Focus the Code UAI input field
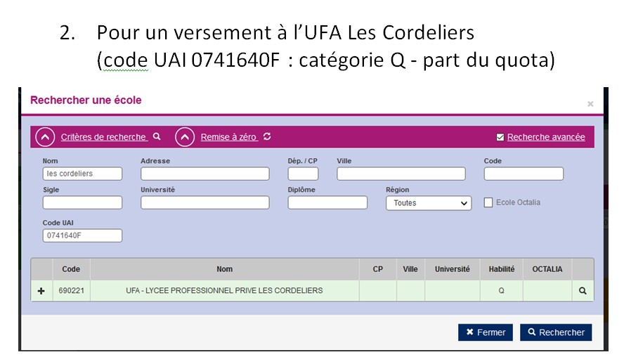 click(82, 235)
